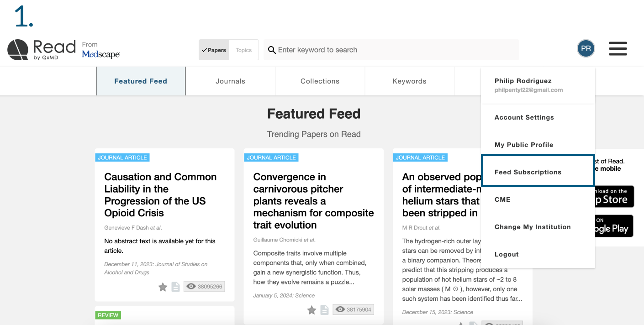Open document icon on pitcher plants card
This screenshot has height=325, width=644.
[x=324, y=310]
